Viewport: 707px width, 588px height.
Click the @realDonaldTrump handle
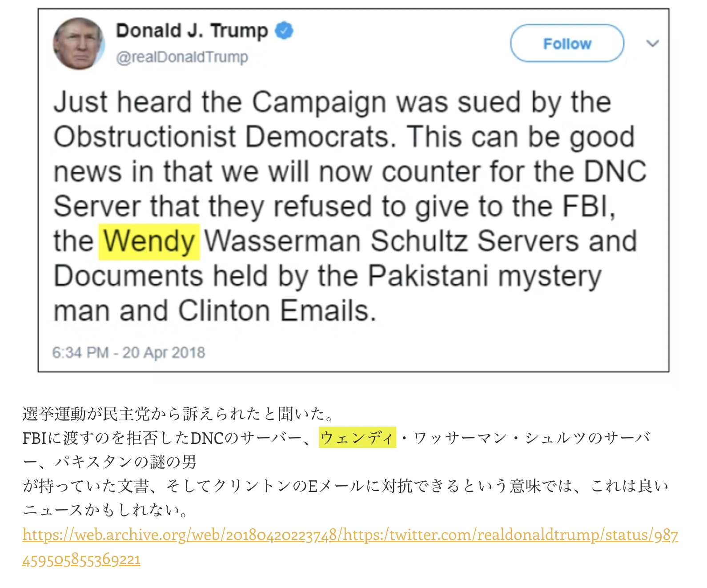point(182,57)
